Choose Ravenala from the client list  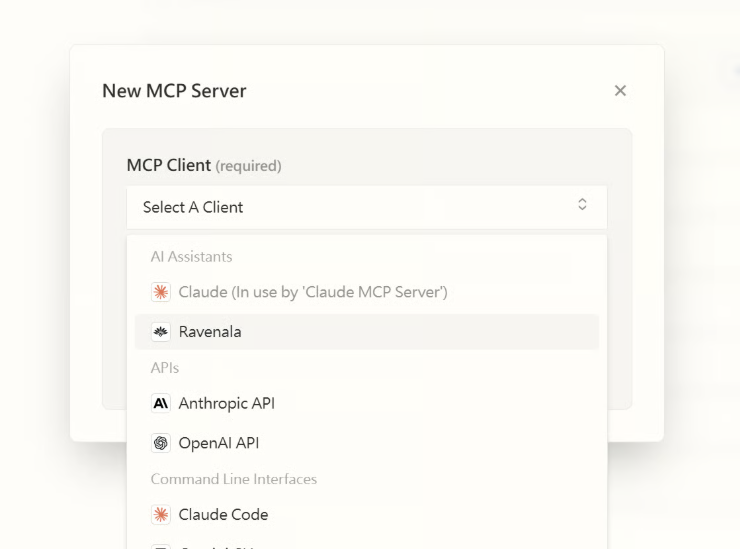[210, 332]
